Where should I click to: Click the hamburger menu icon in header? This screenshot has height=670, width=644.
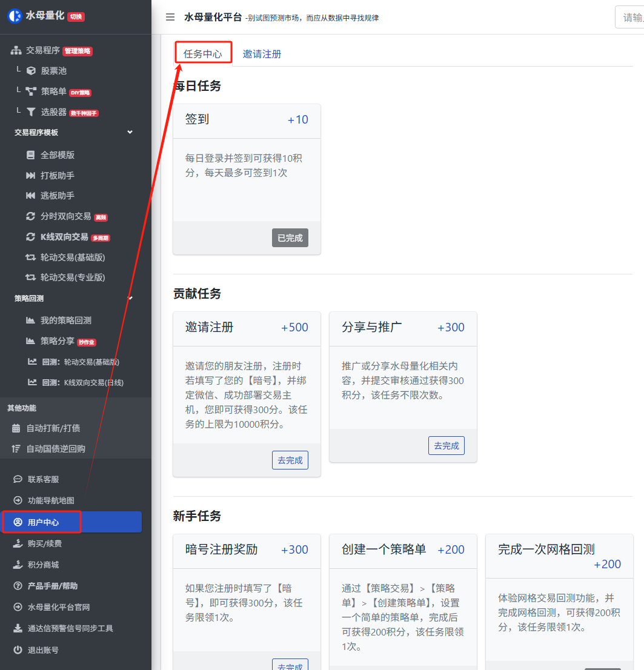(x=170, y=17)
